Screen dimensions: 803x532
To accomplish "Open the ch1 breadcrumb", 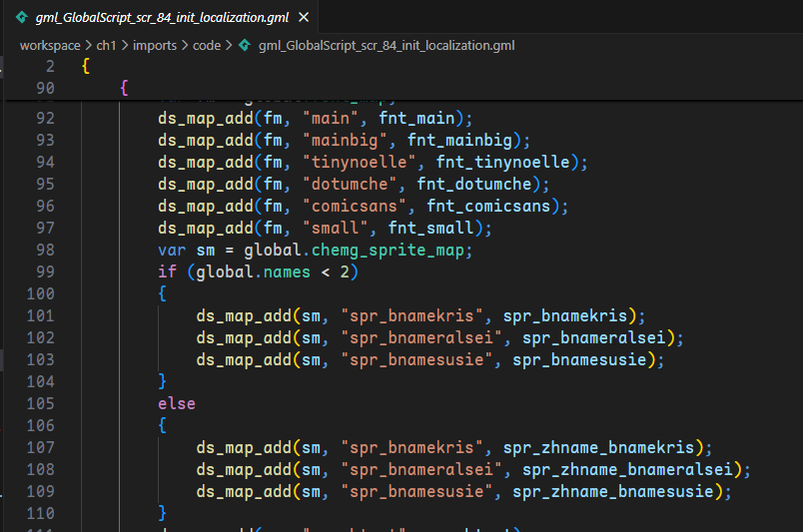I will tap(107, 46).
